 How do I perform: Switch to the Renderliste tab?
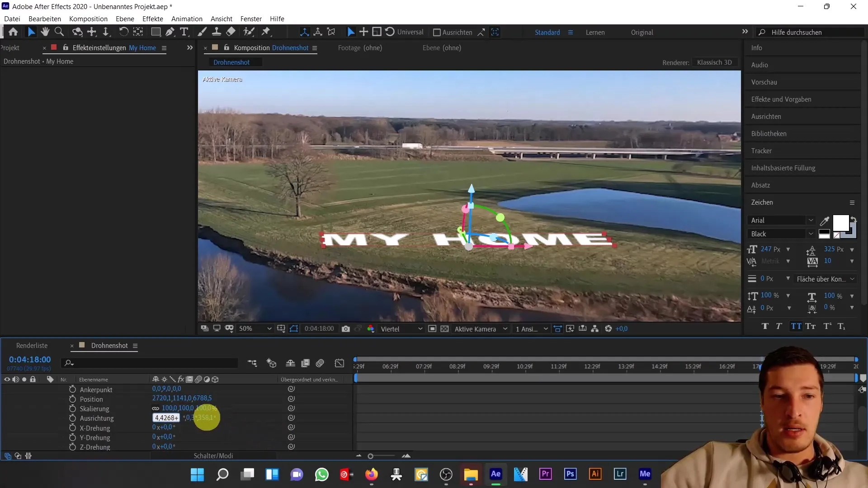(32, 346)
